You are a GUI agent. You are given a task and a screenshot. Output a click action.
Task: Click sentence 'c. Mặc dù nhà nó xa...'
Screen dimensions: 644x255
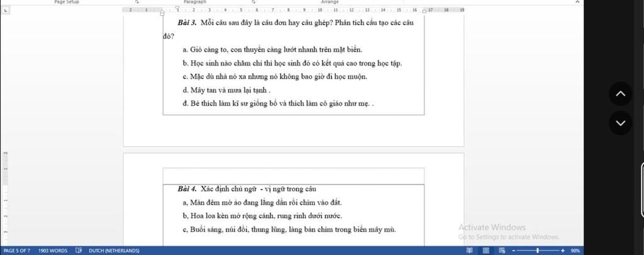(275, 77)
